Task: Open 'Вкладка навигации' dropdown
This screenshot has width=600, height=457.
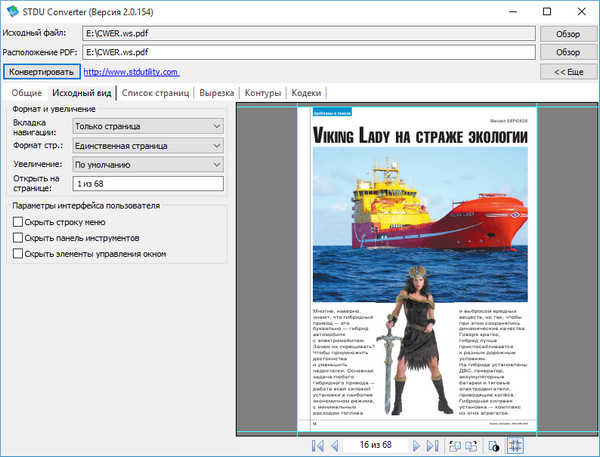Action: pyautogui.click(x=149, y=126)
